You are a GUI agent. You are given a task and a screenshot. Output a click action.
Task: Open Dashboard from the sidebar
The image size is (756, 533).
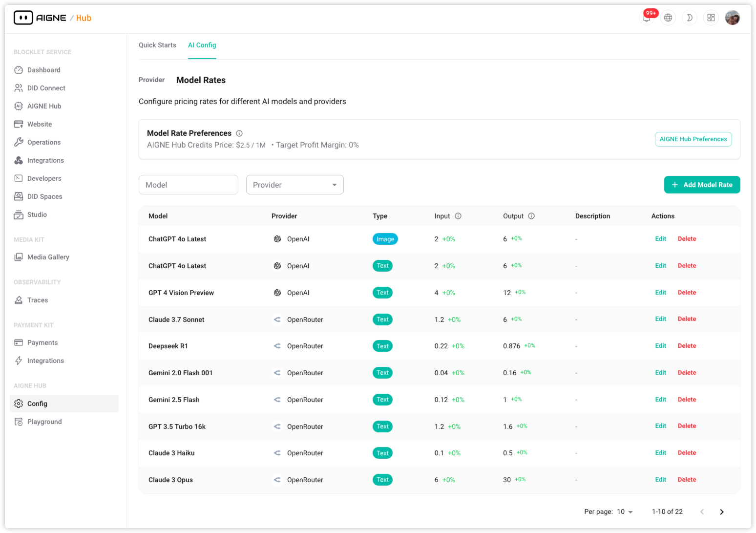coord(43,70)
